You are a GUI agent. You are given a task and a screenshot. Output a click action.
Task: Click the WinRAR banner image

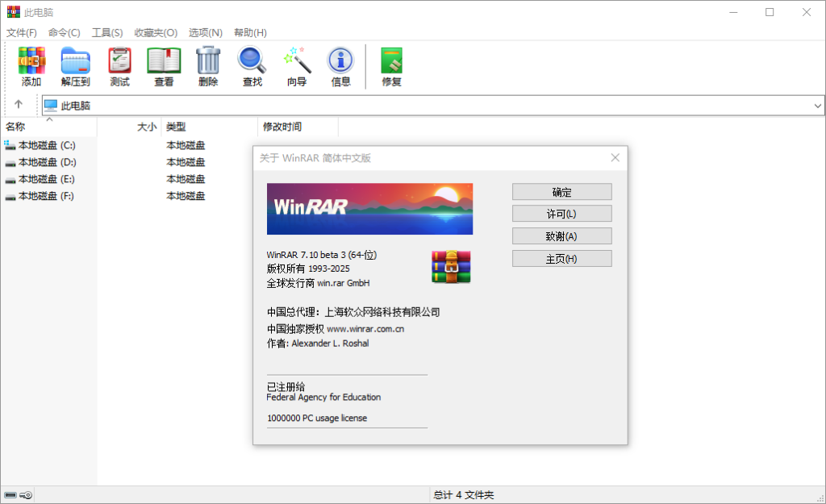coord(369,209)
